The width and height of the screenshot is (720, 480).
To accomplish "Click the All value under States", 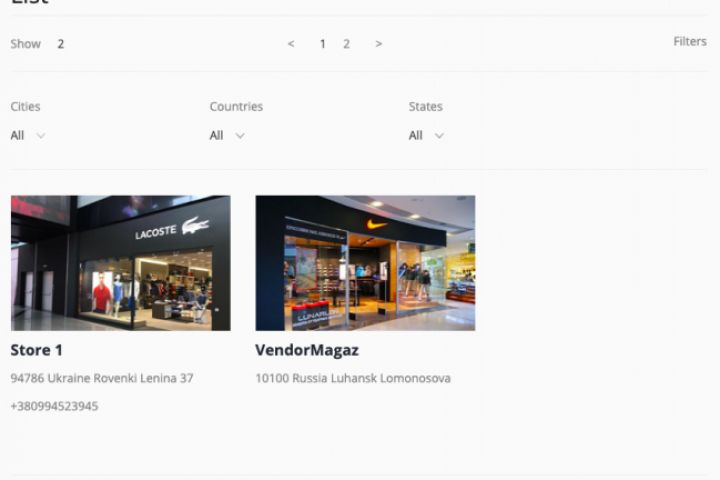I will [x=416, y=136].
